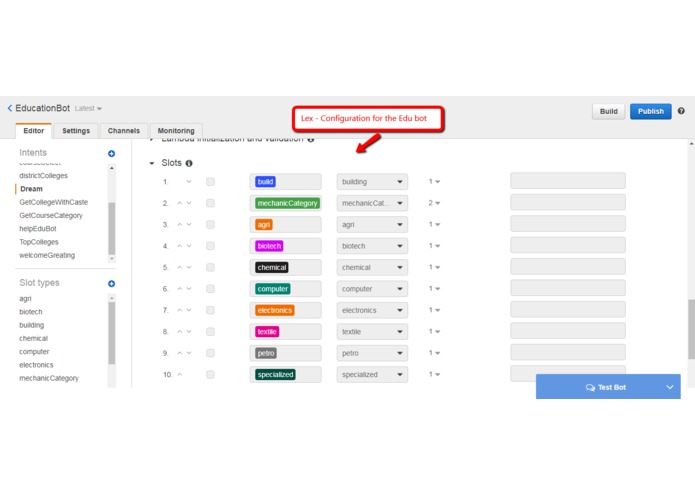The width and height of the screenshot is (695, 494).
Task: Move mechanicCategory slot up
Action: (x=180, y=203)
